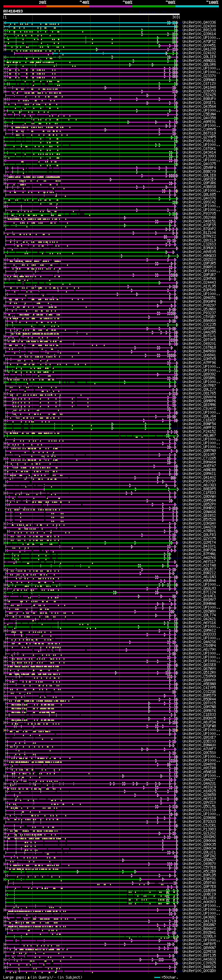Select UniRef100_Q41289 label

tap(199, 49)
